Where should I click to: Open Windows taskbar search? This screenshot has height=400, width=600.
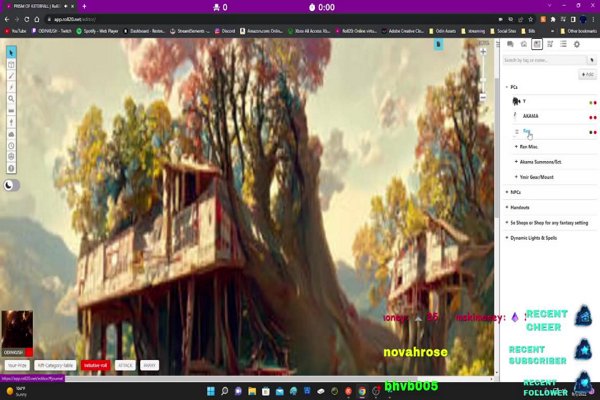coord(225,391)
